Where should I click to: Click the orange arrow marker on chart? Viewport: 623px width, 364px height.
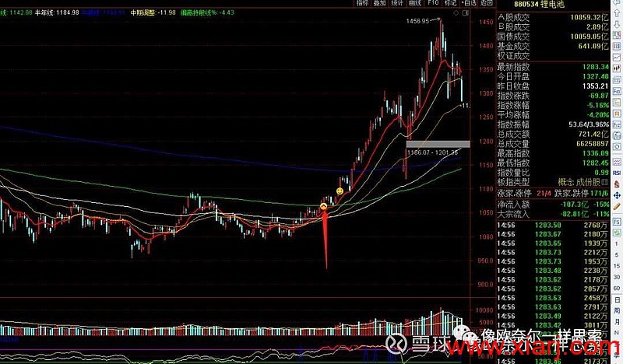click(323, 206)
